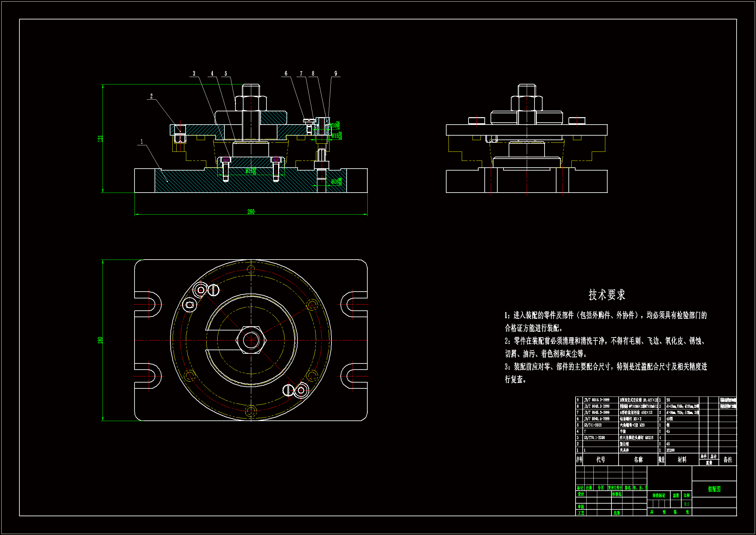Image resolution: width=756 pixels, height=535 pixels.
Task: Click the '标准化' title block label
Action: [617, 494]
